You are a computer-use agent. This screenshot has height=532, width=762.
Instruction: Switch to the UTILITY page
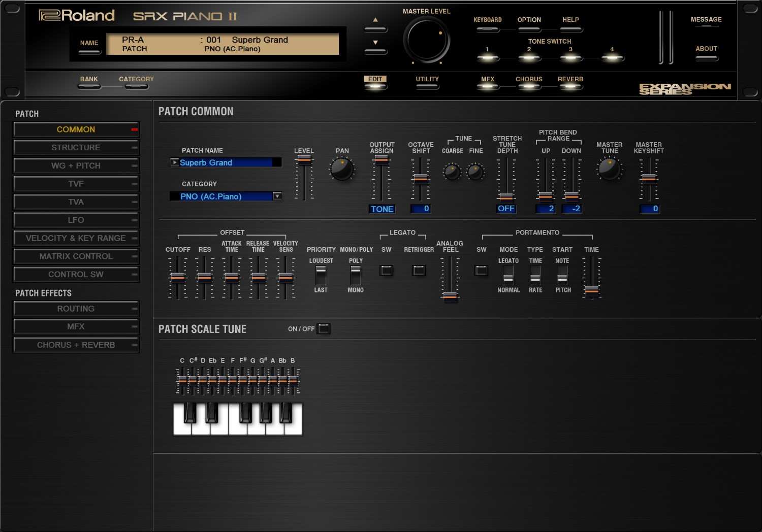(427, 85)
